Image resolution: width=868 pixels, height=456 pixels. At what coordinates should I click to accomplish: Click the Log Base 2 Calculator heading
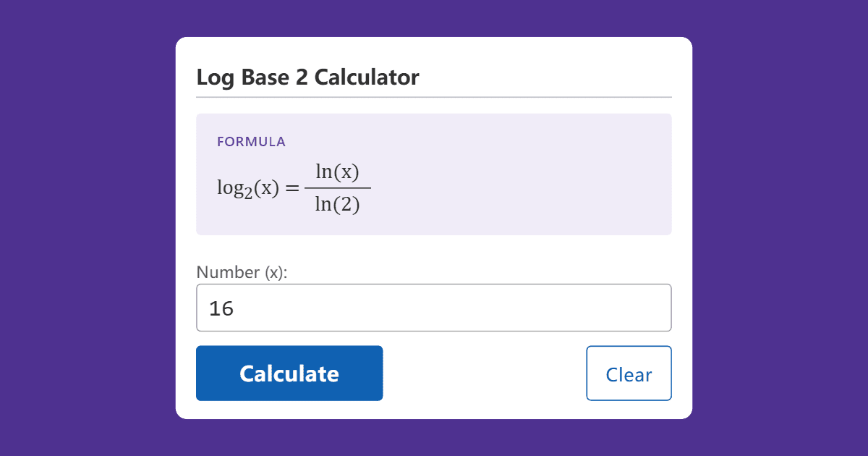coord(307,77)
